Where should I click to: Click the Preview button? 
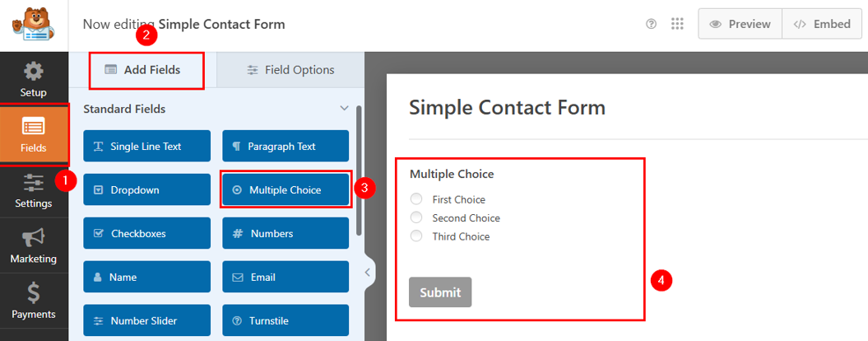pyautogui.click(x=740, y=24)
